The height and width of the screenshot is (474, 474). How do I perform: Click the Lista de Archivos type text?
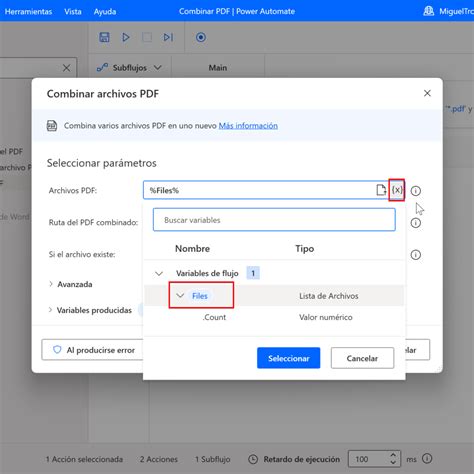(x=329, y=296)
